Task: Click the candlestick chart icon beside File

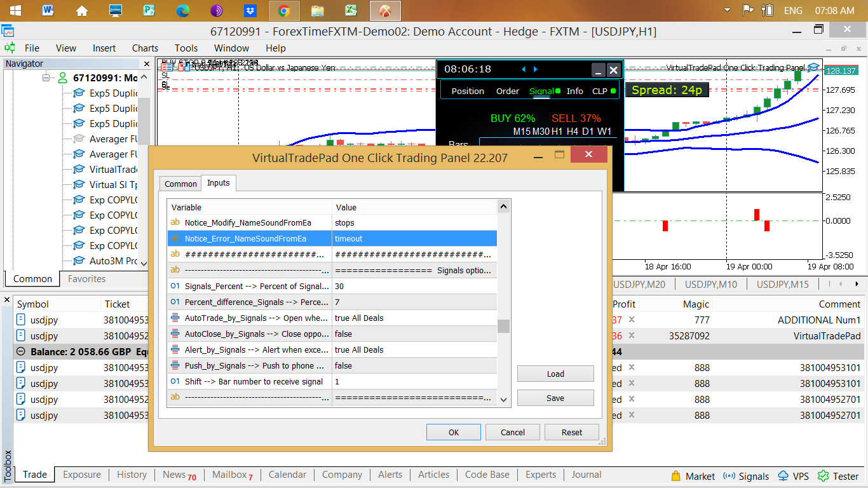Action: 10,48
